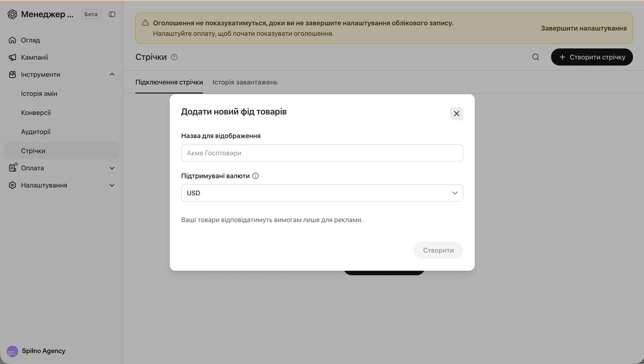Expand the Оплата section chevron

(x=112, y=168)
